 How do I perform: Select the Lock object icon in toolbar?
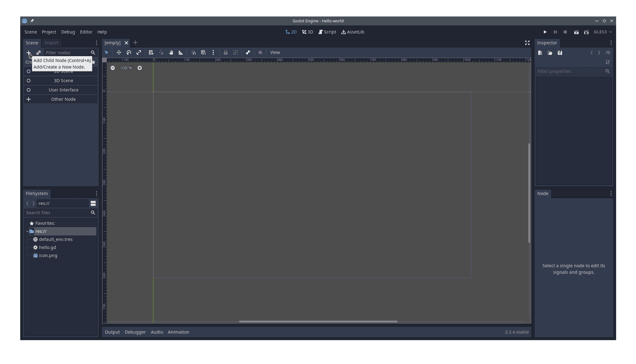(225, 52)
